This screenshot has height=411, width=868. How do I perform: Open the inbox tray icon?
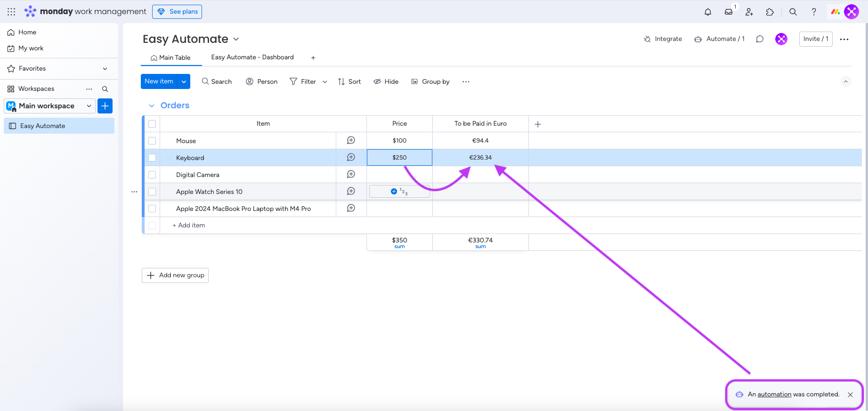pyautogui.click(x=728, y=12)
